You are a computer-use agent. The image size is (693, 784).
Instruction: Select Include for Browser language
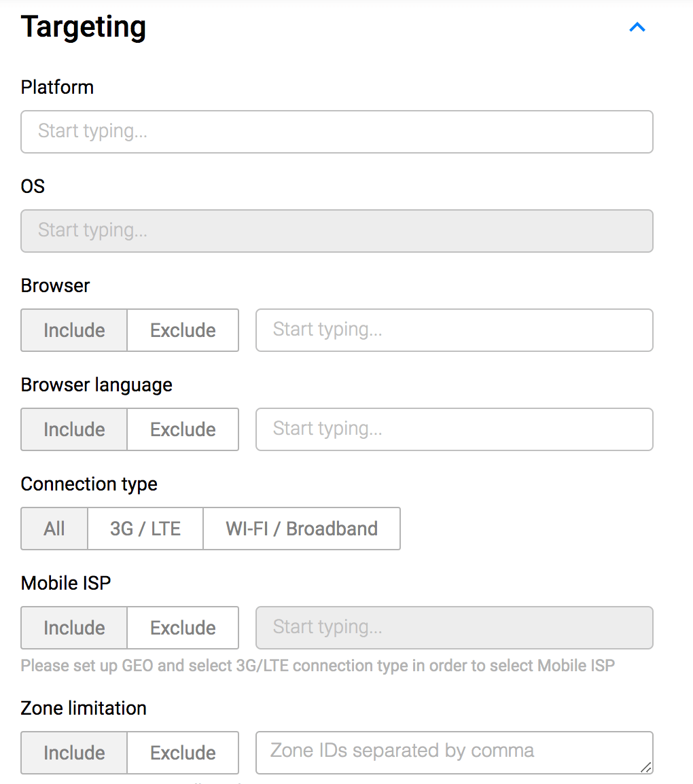pyautogui.click(x=73, y=429)
